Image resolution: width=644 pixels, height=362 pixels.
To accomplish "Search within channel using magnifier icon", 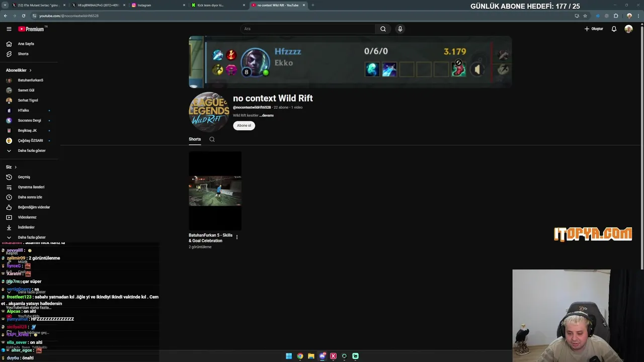I will pos(212,139).
